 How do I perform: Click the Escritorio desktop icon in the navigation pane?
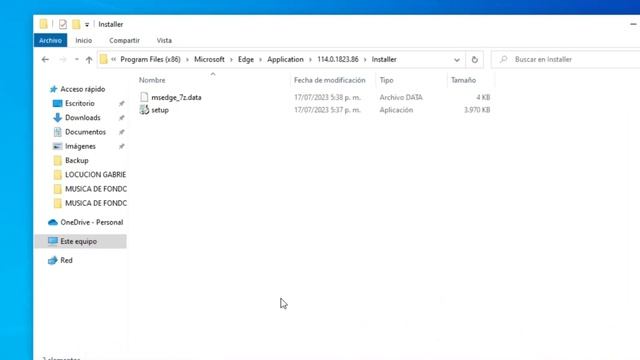click(x=57, y=104)
